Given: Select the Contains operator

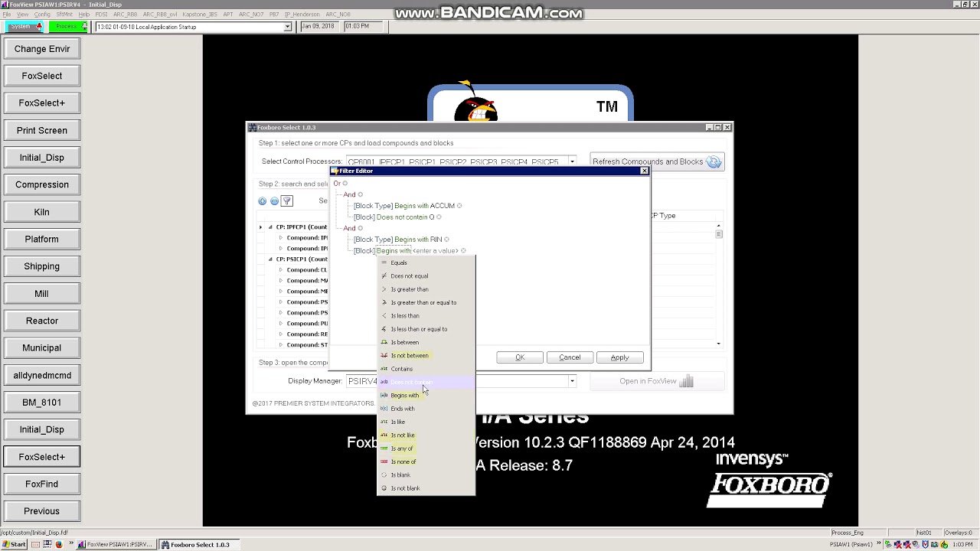Looking at the screenshot, I should click(x=426, y=369).
